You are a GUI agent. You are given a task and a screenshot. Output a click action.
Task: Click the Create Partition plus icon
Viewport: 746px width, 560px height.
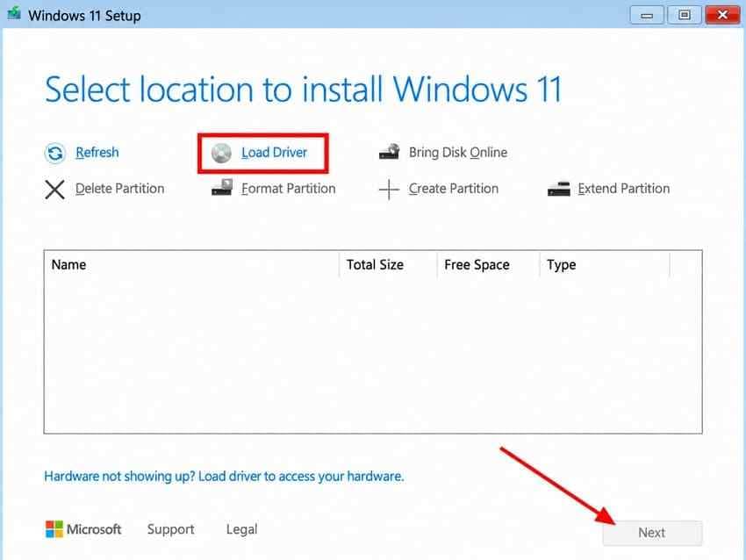pyautogui.click(x=389, y=190)
